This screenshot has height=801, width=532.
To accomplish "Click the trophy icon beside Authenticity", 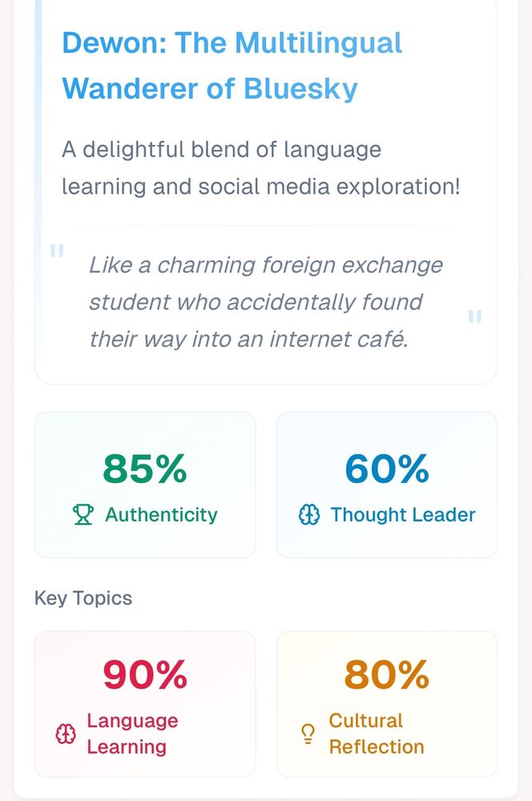I will pos(83,515).
